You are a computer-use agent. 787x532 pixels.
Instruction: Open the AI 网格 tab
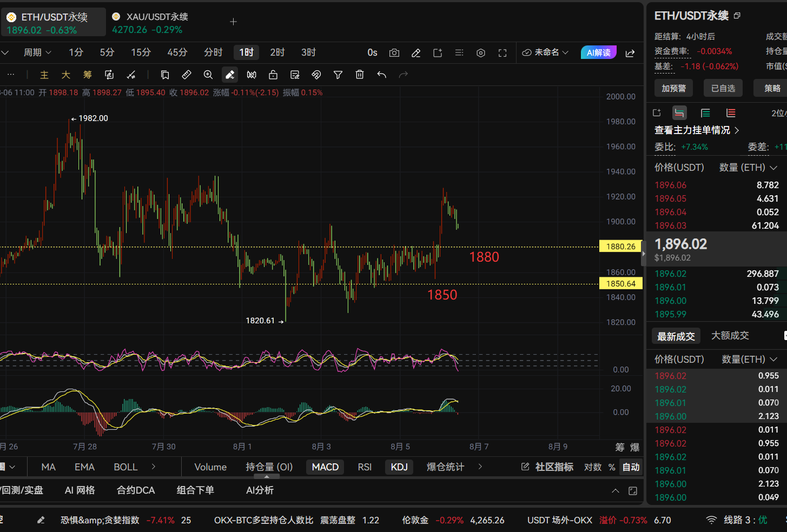[80, 490]
